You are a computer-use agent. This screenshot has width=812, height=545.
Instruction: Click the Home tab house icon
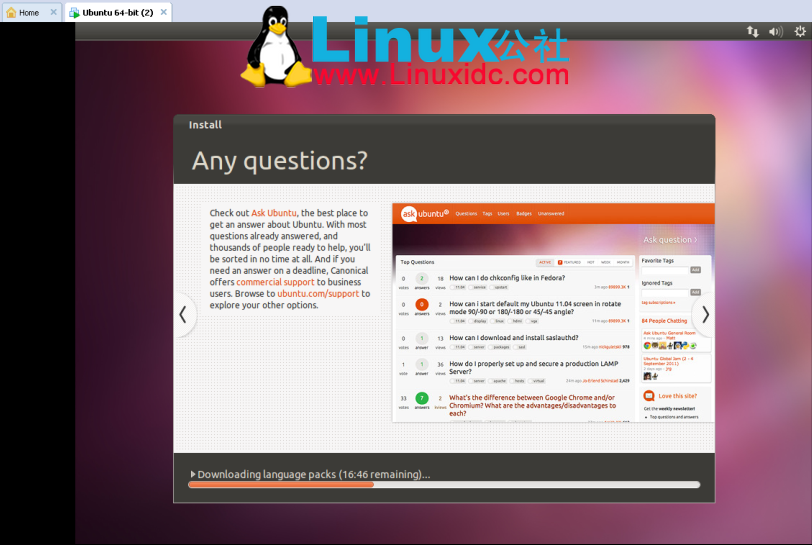(x=11, y=12)
